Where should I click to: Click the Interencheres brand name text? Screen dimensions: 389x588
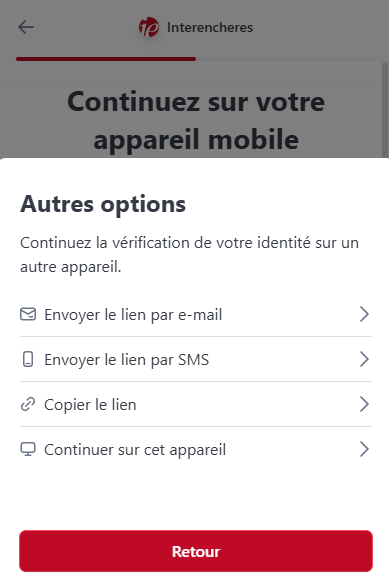(x=210, y=27)
